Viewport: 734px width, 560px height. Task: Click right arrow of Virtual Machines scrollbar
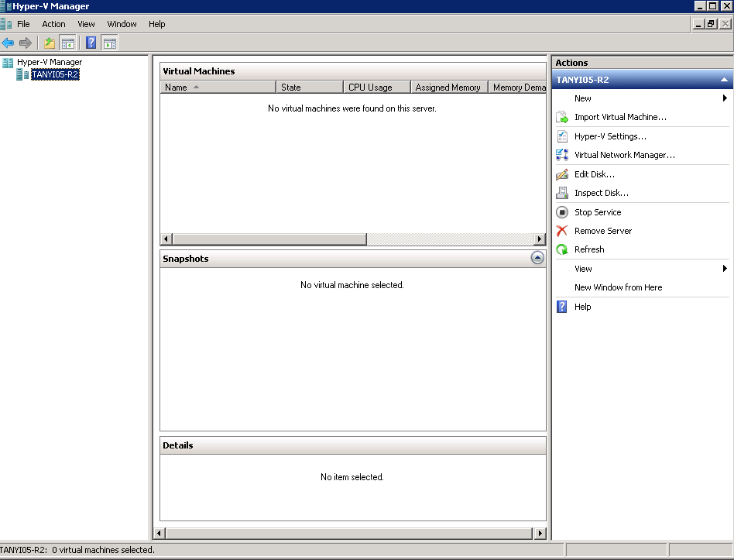click(x=540, y=239)
